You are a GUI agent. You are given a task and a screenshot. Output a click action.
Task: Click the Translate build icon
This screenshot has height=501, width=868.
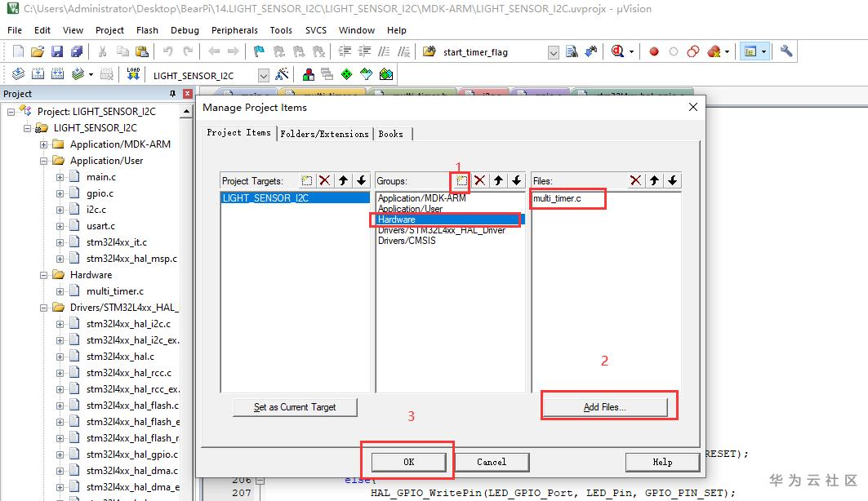click(x=18, y=73)
